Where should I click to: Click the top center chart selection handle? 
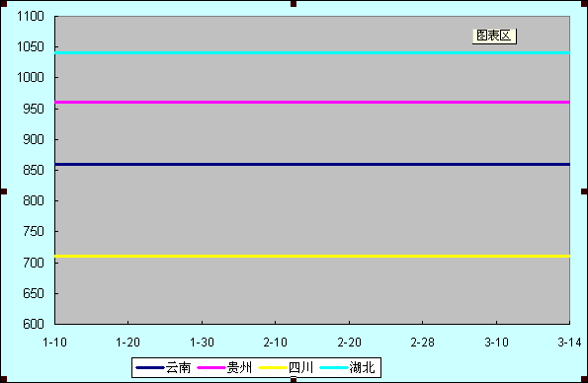coord(294,4)
